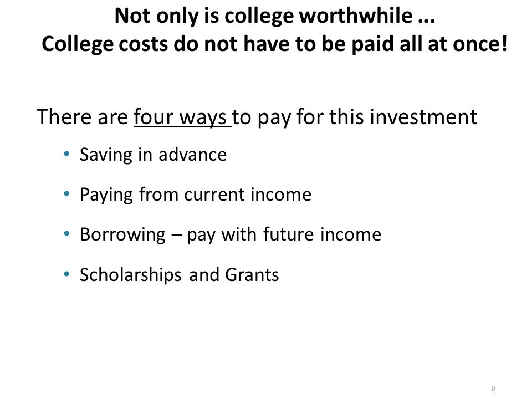The width and height of the screenshot is (532, 399).
Task: Click the bullet dot beside 'Saving in advance'
Action: [x=66, y=154]
